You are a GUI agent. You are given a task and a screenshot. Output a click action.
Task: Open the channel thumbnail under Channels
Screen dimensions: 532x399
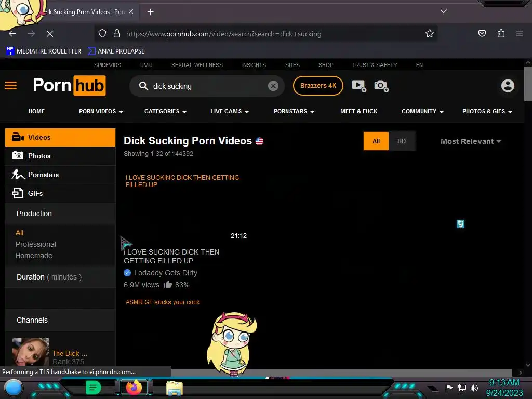click(x=31, y=352)
